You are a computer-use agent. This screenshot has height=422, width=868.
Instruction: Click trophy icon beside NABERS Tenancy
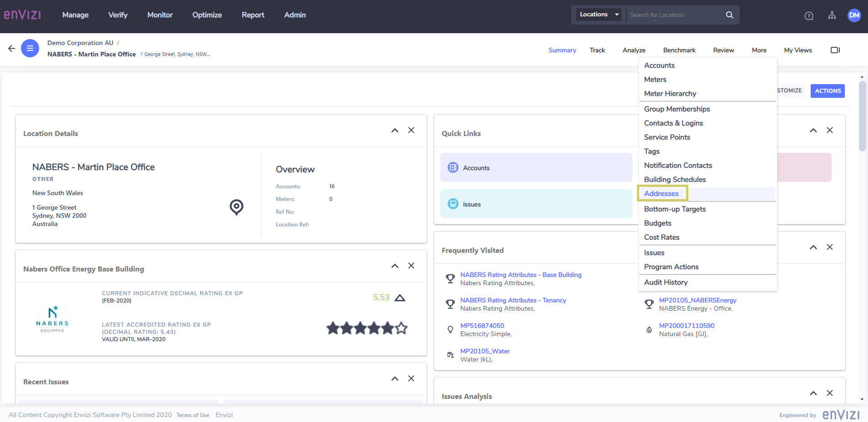450,304
